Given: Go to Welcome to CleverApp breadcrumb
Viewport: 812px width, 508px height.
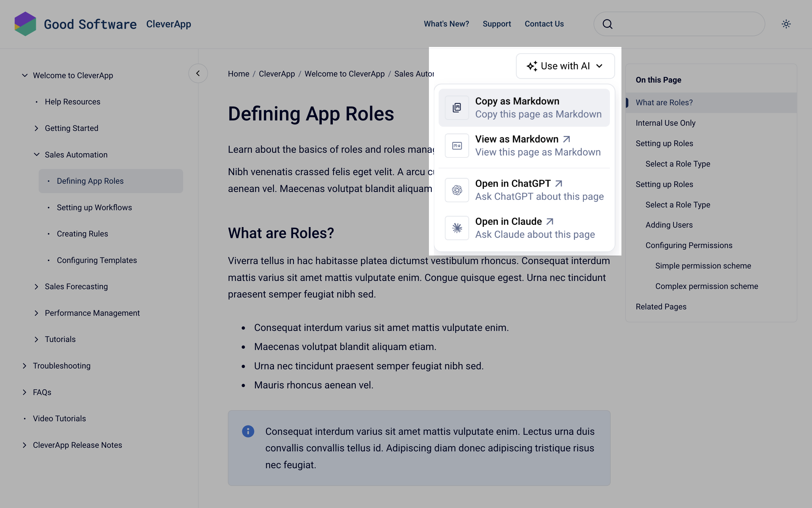Looking at the screenshot, I should pyautogui.click(x=344, y=73).
